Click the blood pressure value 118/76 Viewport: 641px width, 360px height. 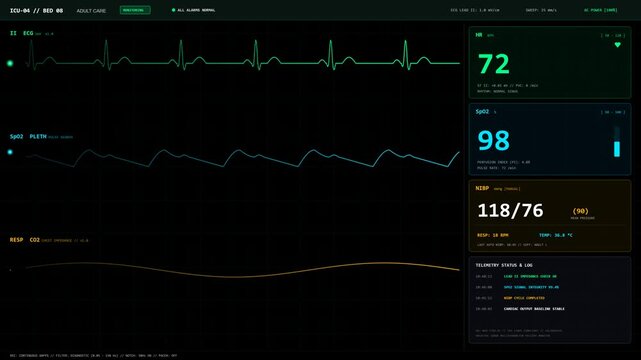[510, 211]
